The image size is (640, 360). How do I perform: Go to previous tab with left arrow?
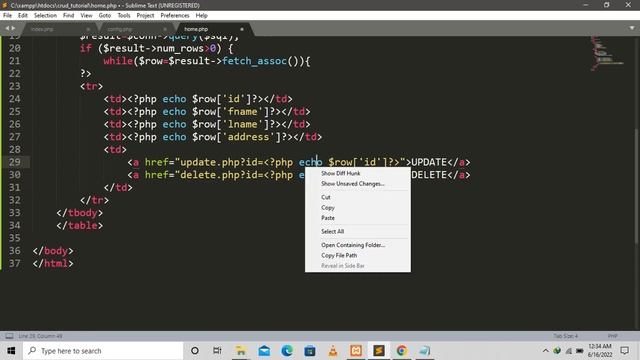pyautogui.click(x=7, y=28)
